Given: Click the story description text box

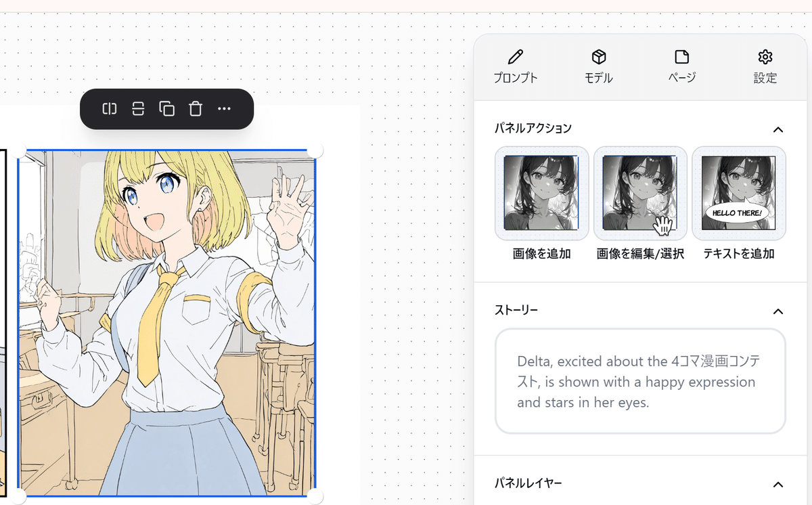Looking at the screenshot, I should point(639,382).
